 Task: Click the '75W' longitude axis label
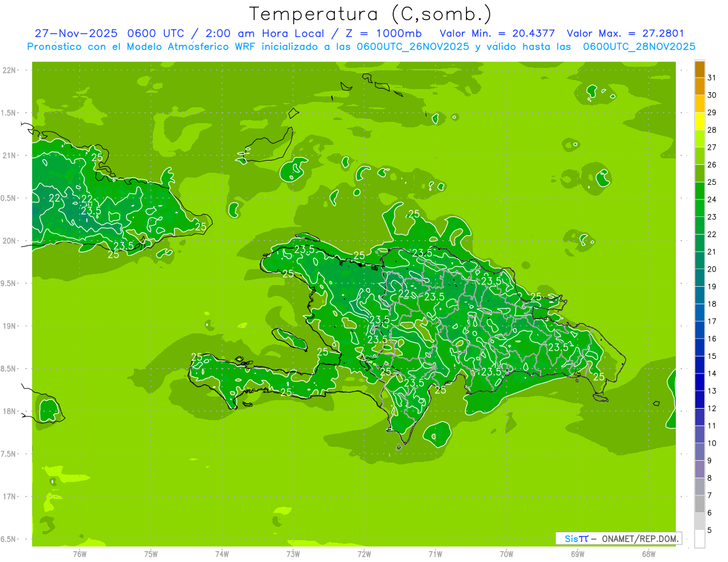(x=151, y=554)
